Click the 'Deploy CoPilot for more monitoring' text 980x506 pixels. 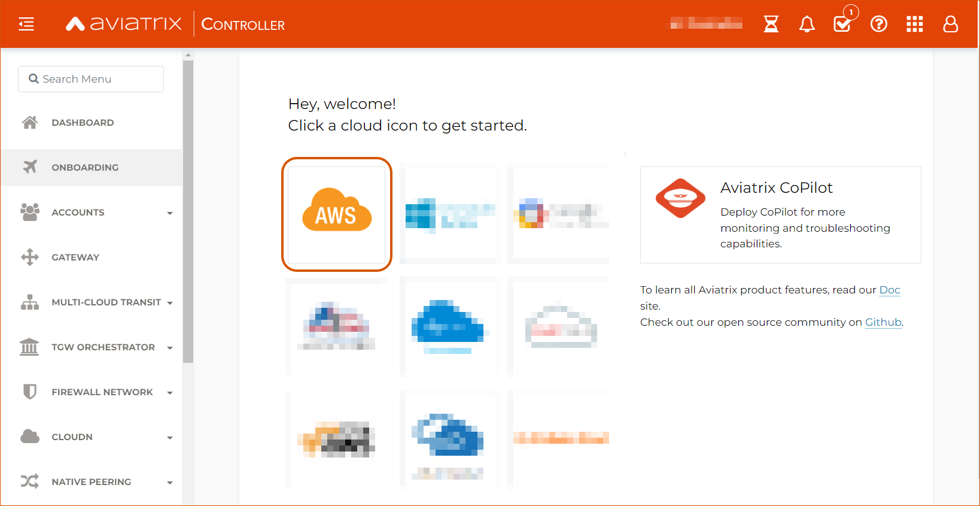pyautogui.click(x=805, y=228)
